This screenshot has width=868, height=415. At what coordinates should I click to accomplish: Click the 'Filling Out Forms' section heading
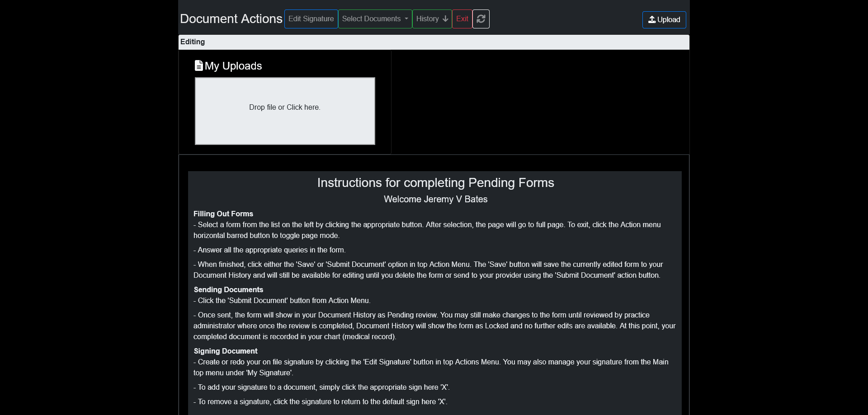[x=223, y=214]
